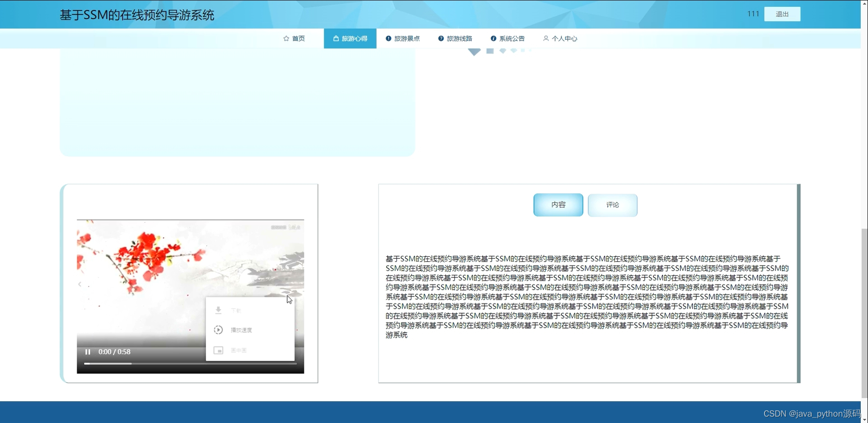The width and height of the screenshot is (868, 423).
Task: Choose 播放速度 in the video popup menu
Action: pos(250,330)
